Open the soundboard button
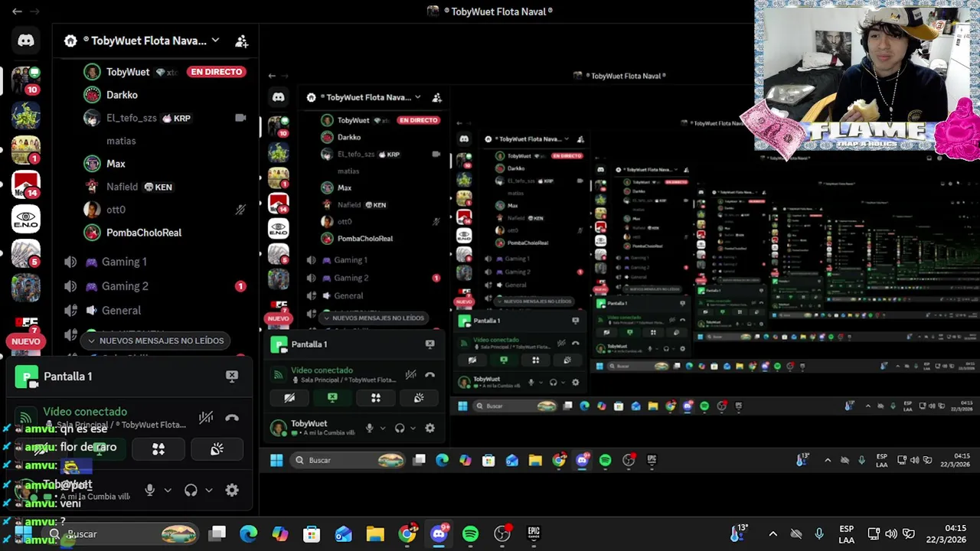Screen dimensions: 980x551 pyautogui.click(x=217, y=449)
